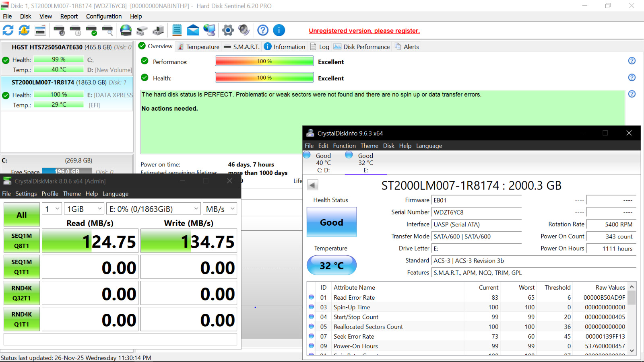
Task: Open the Function menu in CrystalDiskInfo
Action: click(x=344, y=146)
